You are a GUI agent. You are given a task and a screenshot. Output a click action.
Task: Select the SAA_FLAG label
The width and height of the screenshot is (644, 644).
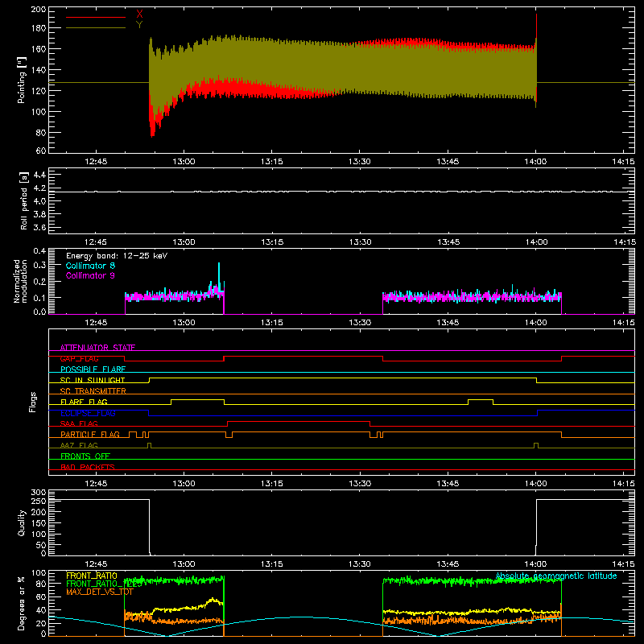click(x=79, y=423)
